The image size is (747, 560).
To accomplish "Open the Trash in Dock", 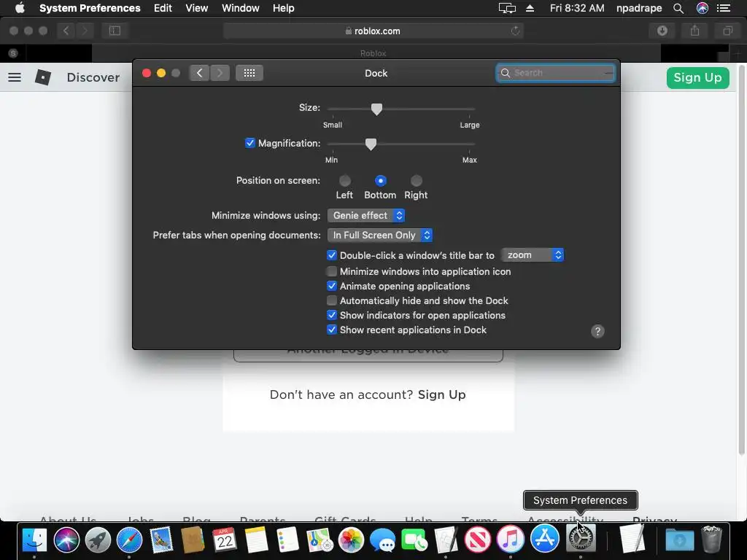I will (x=711, y=539).
